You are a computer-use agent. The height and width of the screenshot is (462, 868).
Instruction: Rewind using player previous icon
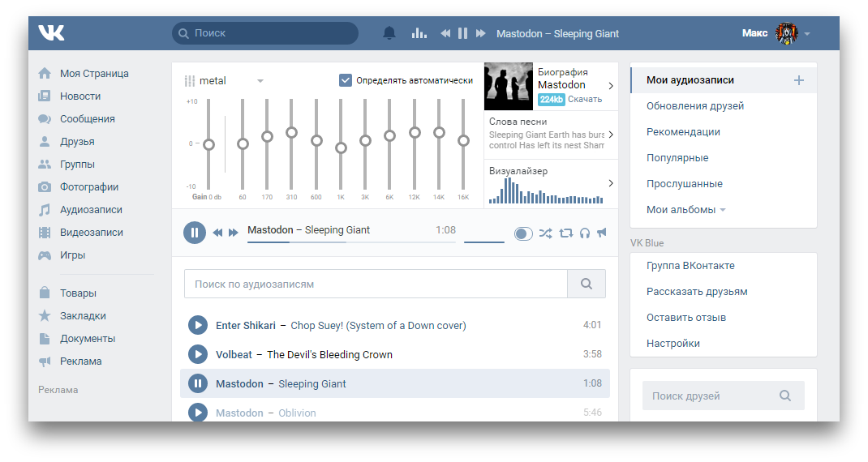[x=217, y=233]
